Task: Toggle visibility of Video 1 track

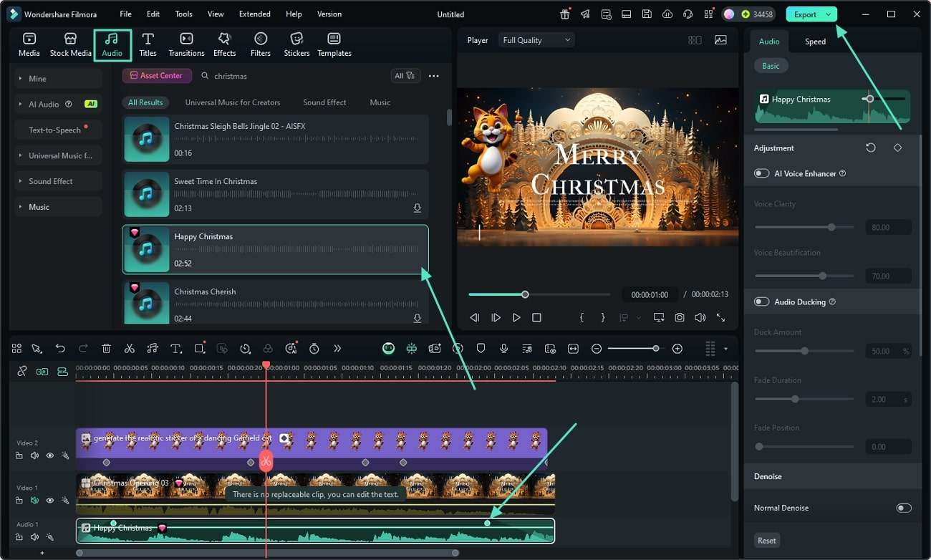Action: pyautogui.click(x=49, y=500)
